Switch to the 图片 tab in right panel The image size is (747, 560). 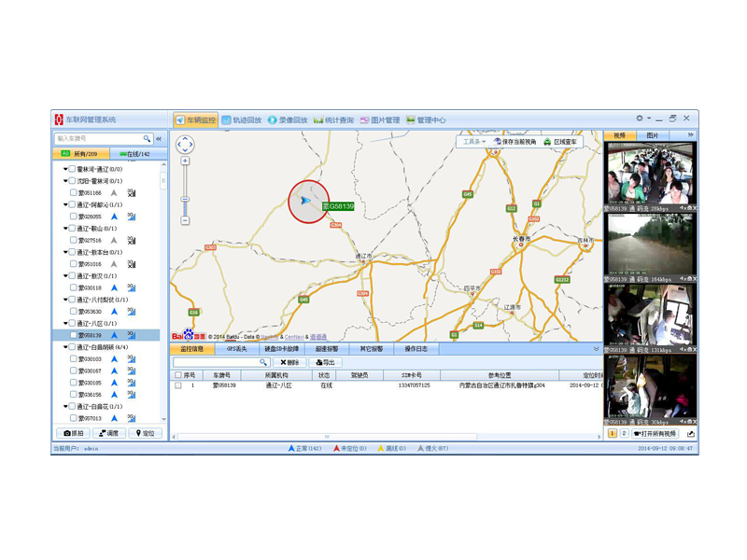653,135
